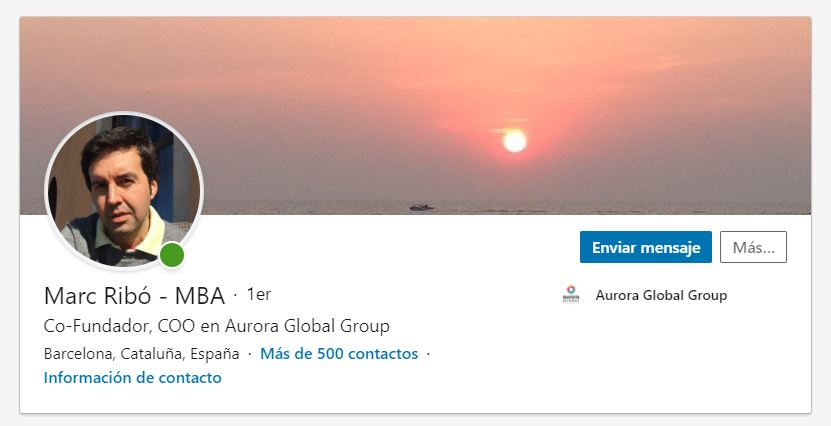Image resolution: width=831 pixels, height=426 pixels.
Task: Click the Aurora Global Group logo icon
Action: 571,295
